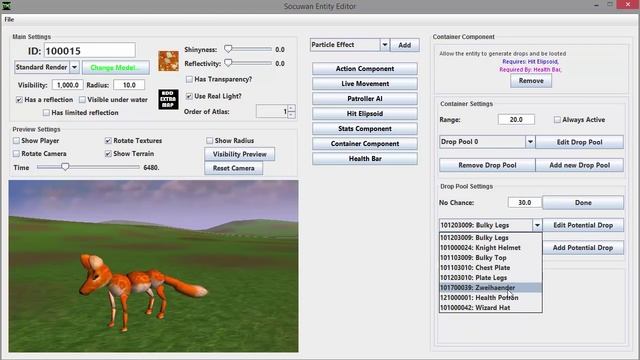Click Add next to Particle Effect

click(x=404, y=45)
